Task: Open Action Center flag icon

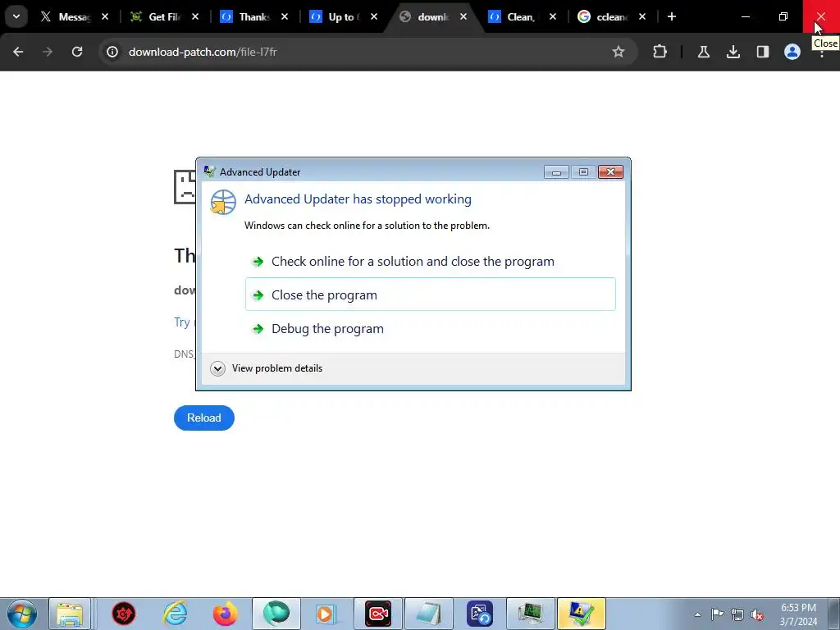Action: click(x=717, y=614)
